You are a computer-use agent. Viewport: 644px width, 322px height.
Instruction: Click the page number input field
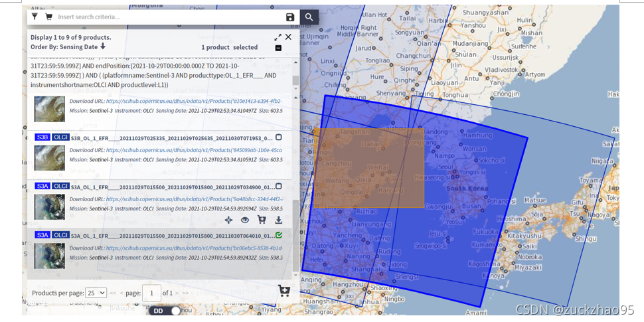tap(151, 293)
